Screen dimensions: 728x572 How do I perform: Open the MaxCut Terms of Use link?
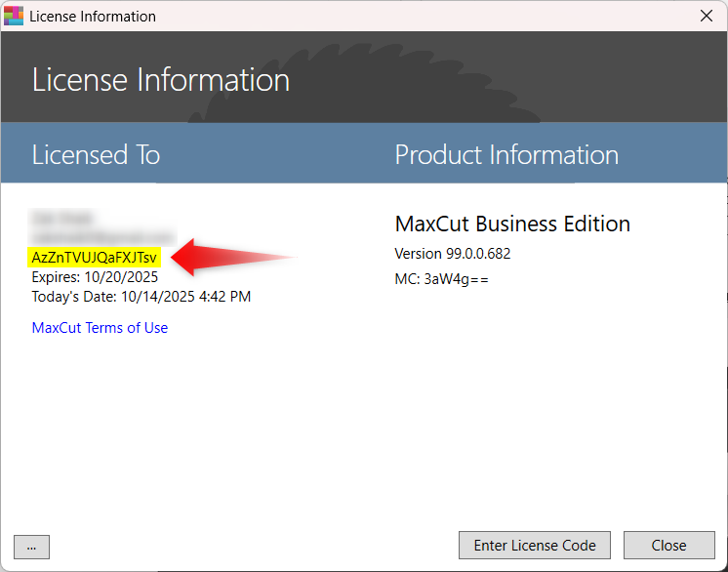[100, 328]
